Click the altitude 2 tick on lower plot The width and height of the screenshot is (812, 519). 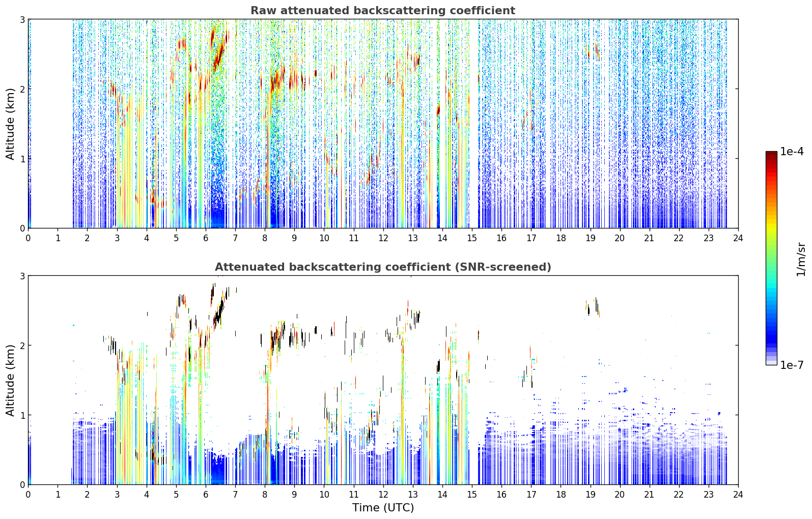coord(22,345)
